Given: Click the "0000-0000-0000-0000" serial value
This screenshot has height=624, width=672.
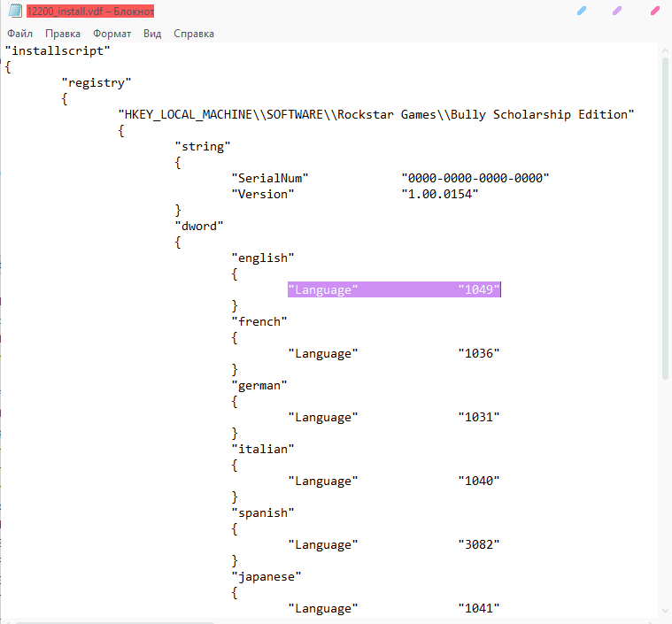Looking at the screenshot, I should click(475, 178).
